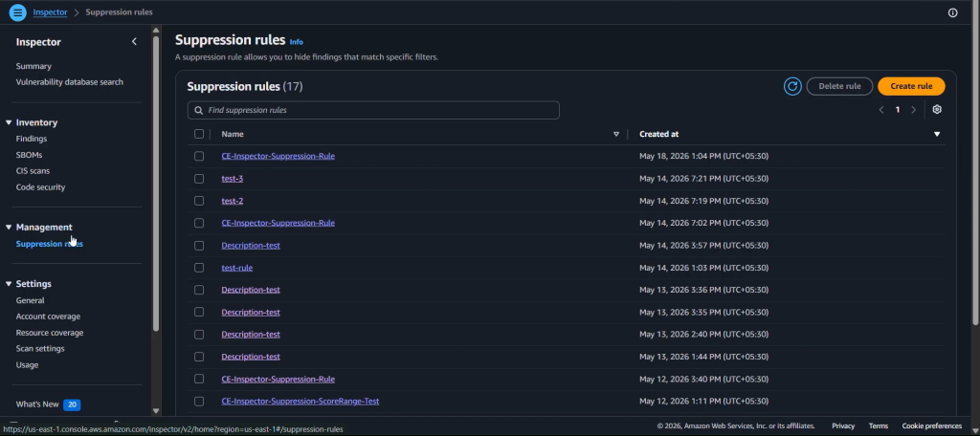Collapse the Management section
This screenshot has height=436, width=980.
click(9, 227)
